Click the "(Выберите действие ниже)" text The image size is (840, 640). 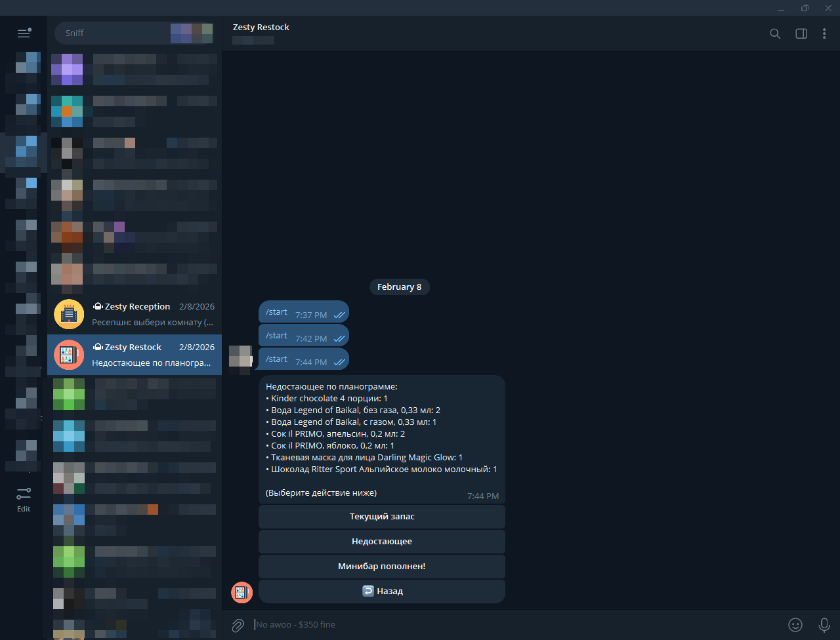(321, 493)
